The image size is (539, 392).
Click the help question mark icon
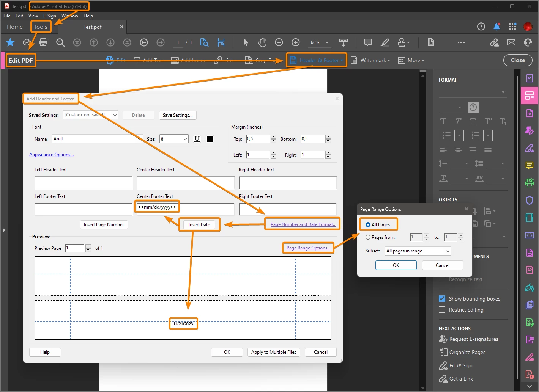481,27
